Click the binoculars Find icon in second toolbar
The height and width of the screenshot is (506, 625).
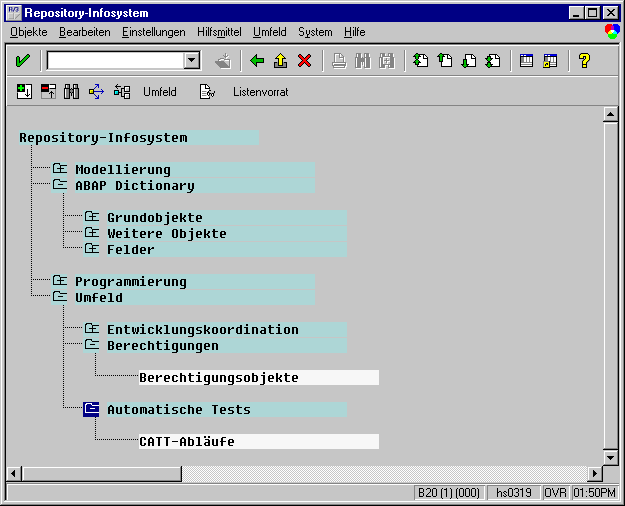72,92
